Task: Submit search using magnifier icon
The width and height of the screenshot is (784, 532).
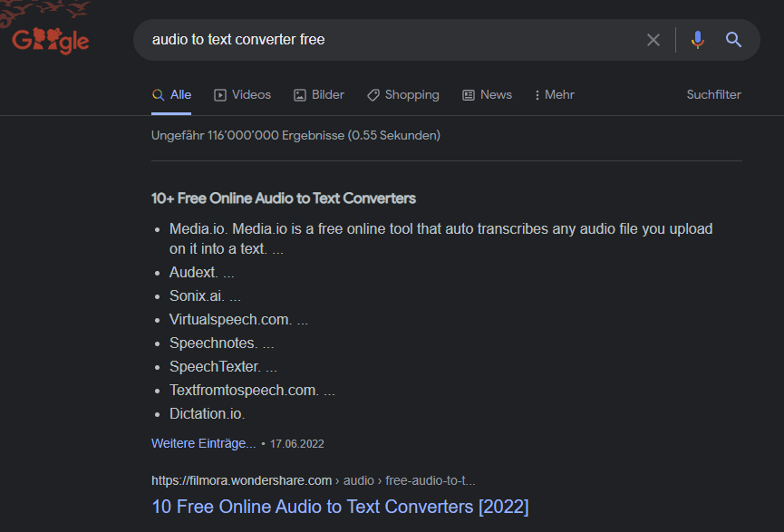Action: pyautogui.click(x=733, y=40)
